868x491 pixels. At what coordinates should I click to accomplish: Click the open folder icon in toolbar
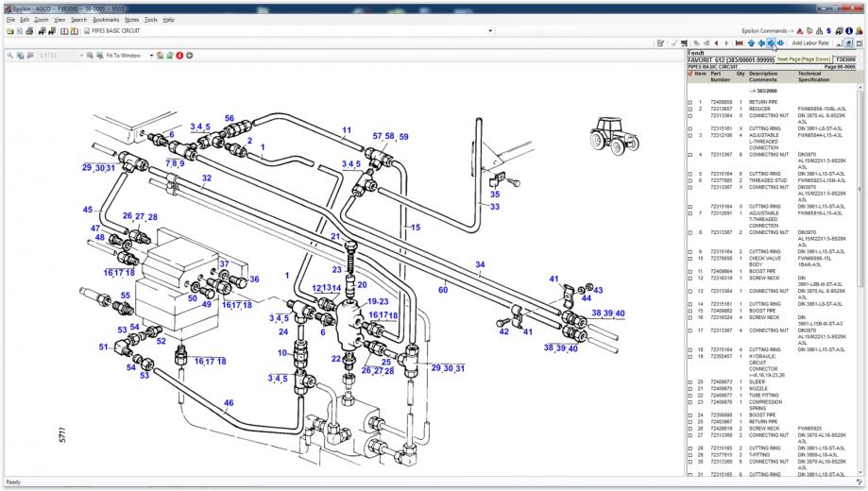(x=9, y=30)
